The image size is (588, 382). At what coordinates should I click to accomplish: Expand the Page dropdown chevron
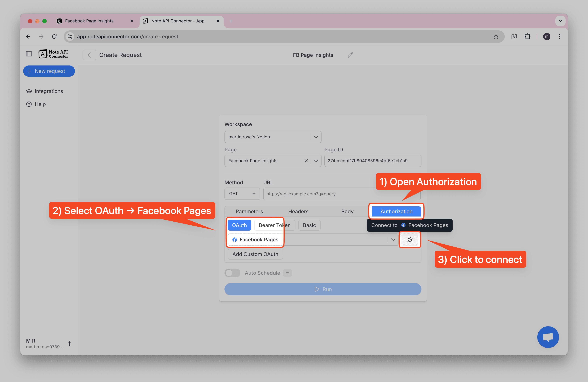316,161
